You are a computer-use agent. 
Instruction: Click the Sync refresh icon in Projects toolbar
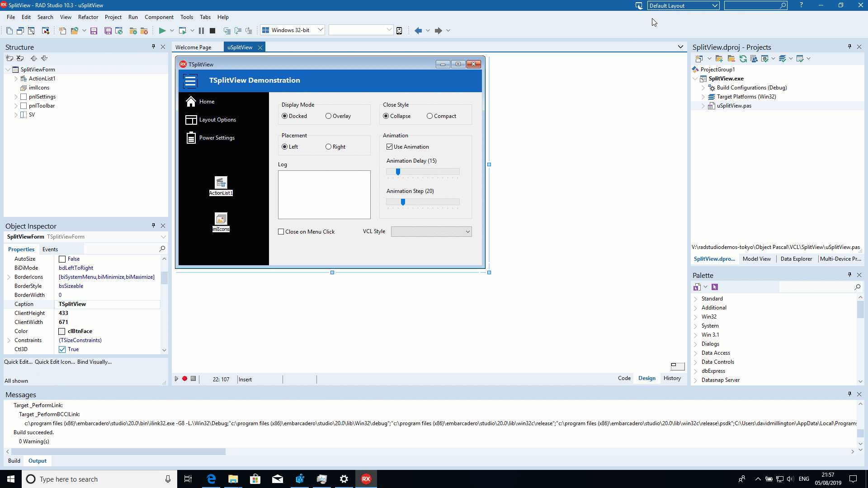(743, 59)
